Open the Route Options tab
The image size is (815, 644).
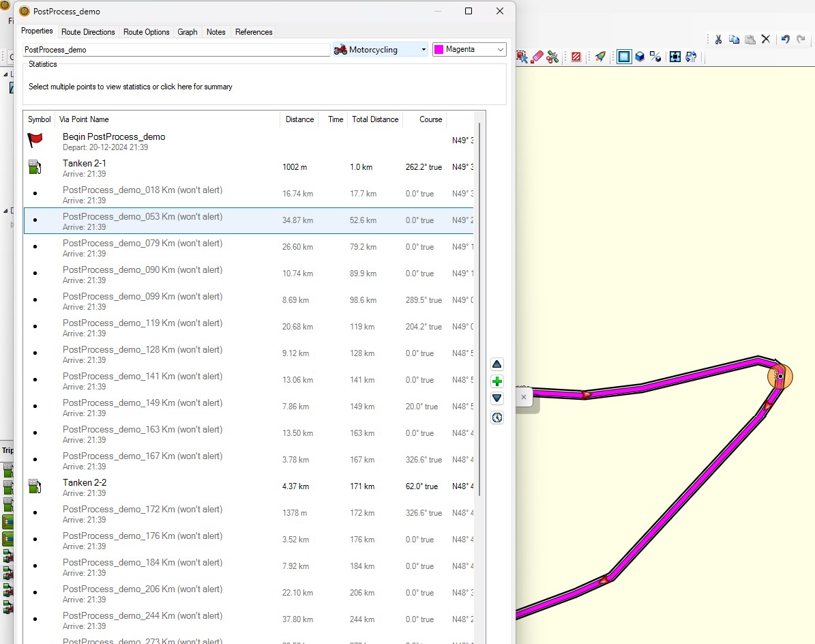pos(147,32)
